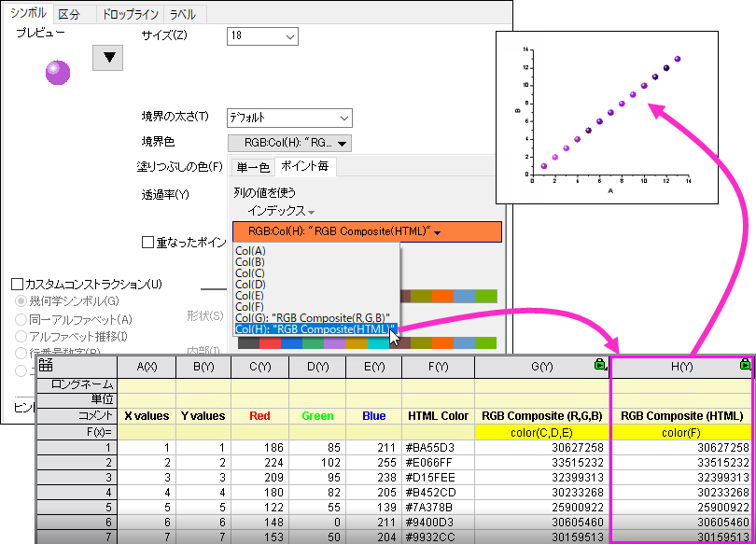This screenshot has height=544, width=756.
Task: Click the #D15FEE HTML color cell
Action: [x=438, y=478]
